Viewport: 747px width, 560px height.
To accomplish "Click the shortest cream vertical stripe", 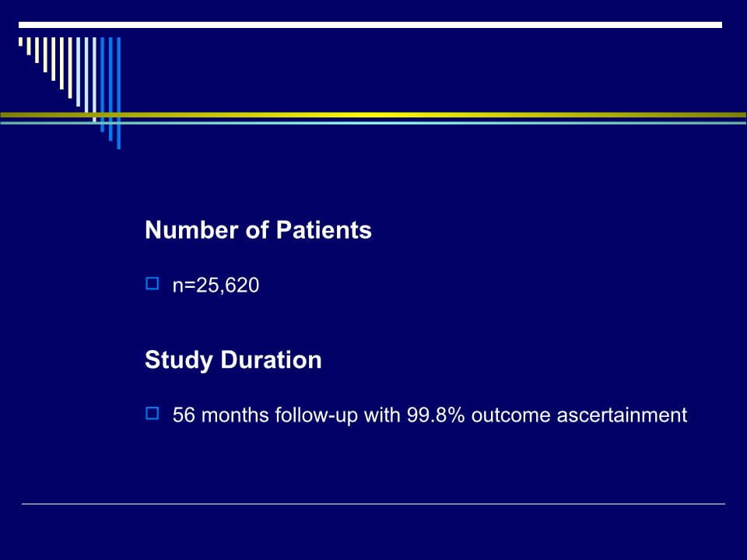I will [20, 41].
